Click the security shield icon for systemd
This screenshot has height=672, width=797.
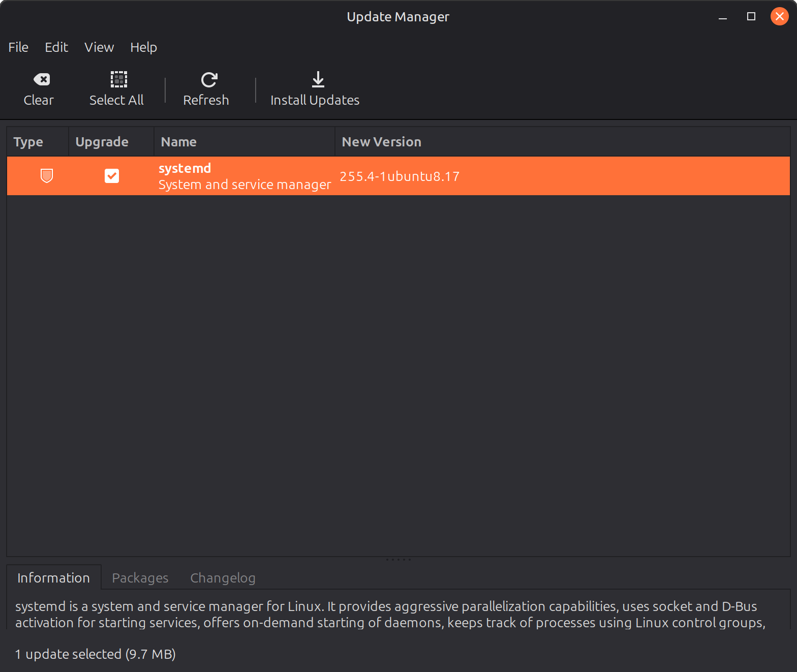47,176
